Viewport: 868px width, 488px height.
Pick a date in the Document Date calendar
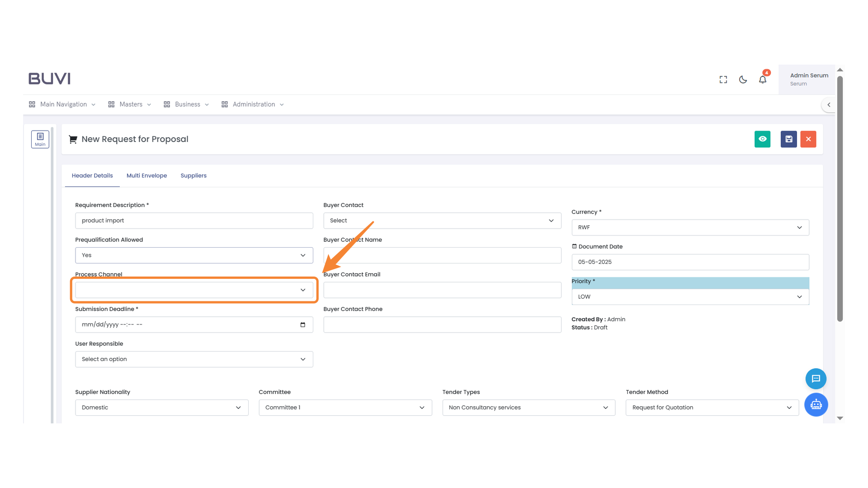(x=690, y=262)
